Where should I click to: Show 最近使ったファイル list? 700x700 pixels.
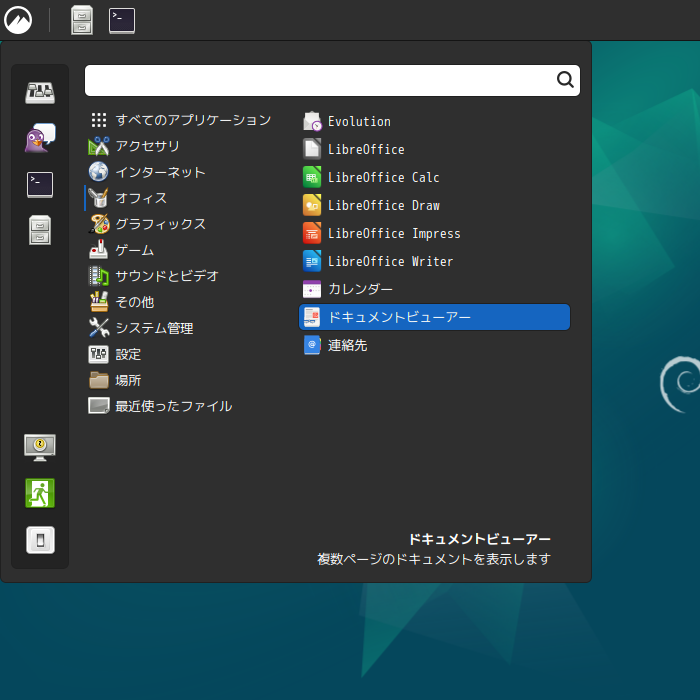(173, 406)
